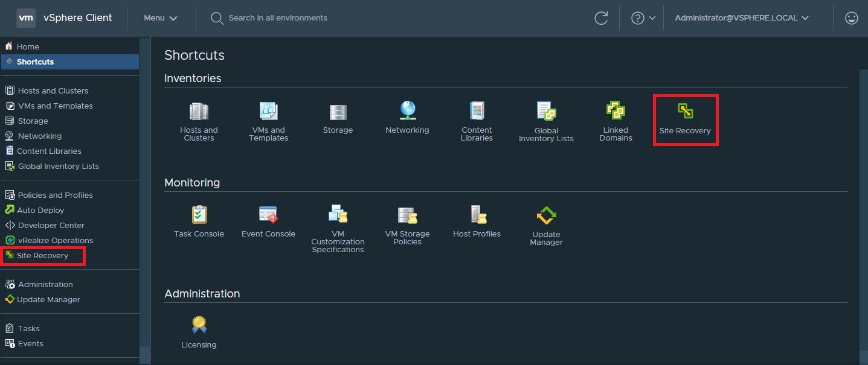Open Content Libraries shortcut icon
The height and width of the screenshot is (365, 868).
pos(477,111)
